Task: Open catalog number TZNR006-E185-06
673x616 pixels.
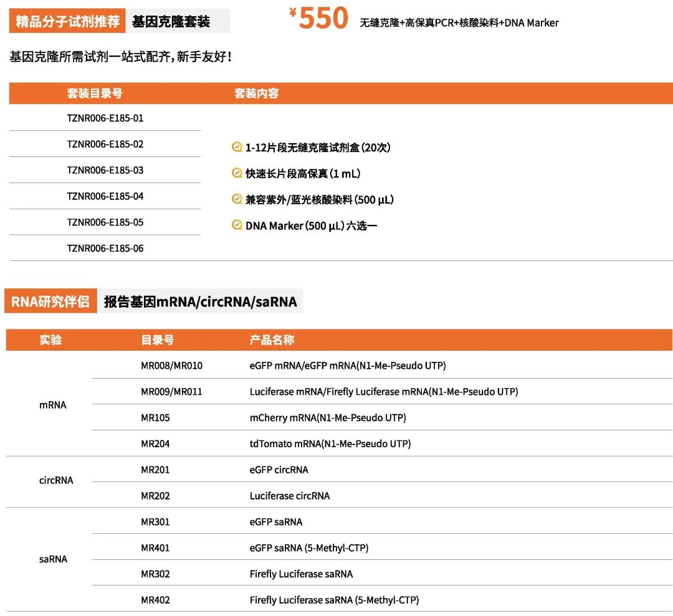Action: pyautogui.click(x=105, y=249)
